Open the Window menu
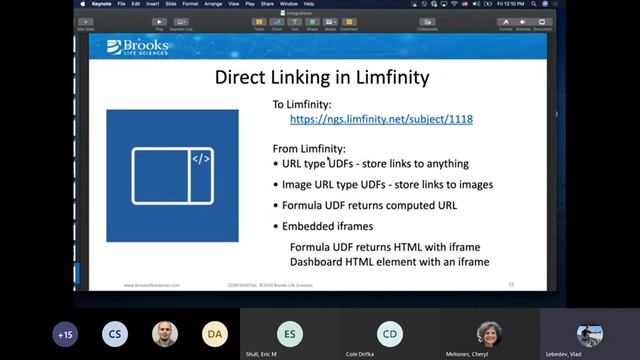 (289, 4)
